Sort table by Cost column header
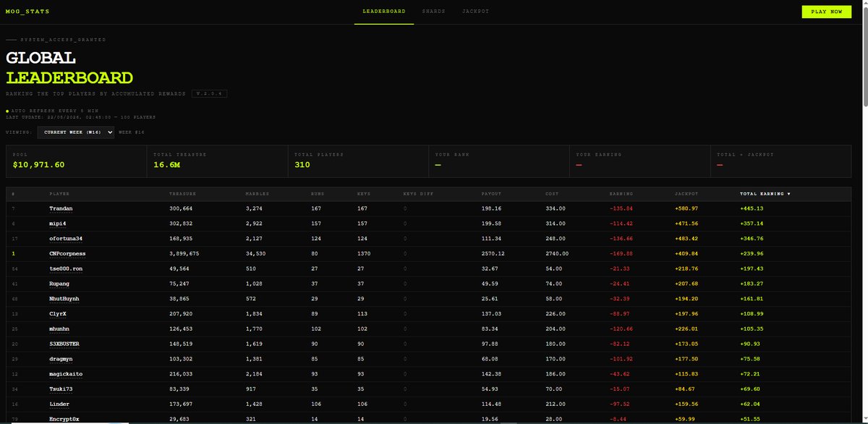Viewport: 868px width, 424px height. [552, 194]
